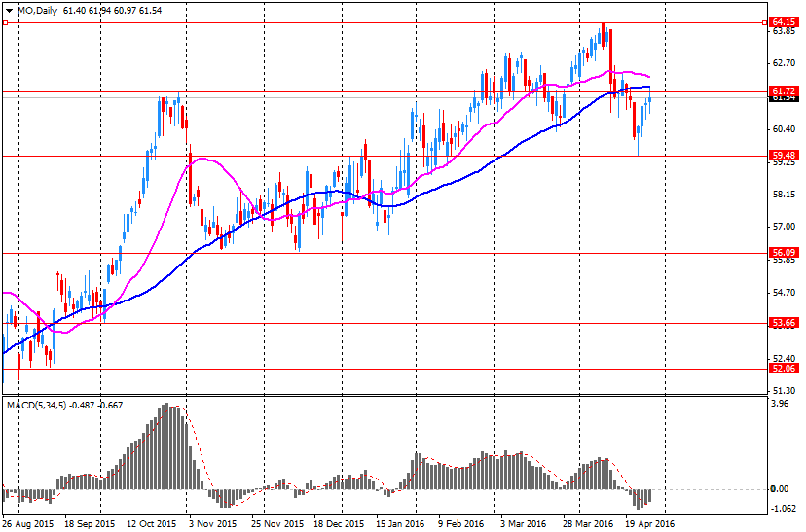806x532 pixels.
Task: Click the 18 Sep 2015 date label
Action: point(90,524)
